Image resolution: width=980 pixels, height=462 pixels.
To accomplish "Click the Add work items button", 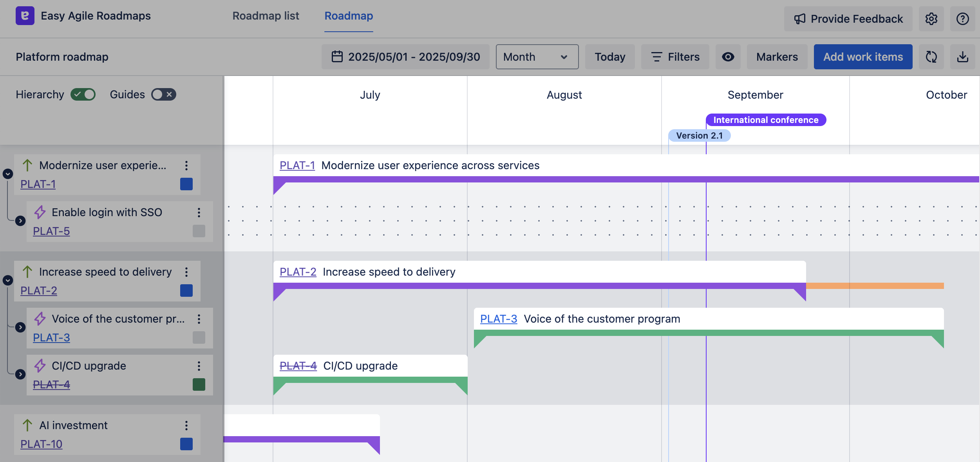I will click(x=863, y=57).
